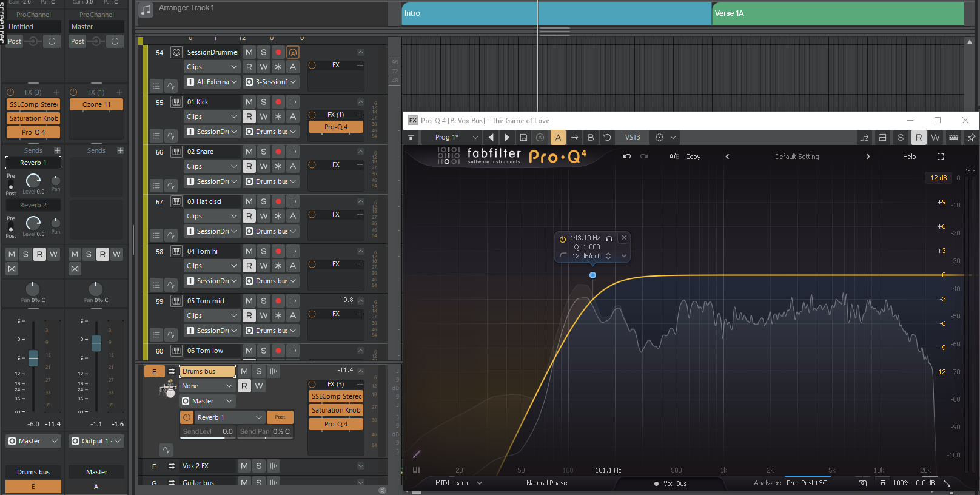Open Ozone 11 plugin on Master strip
Viewport: 980px width, 495px height.
click(x=96, y=104)
